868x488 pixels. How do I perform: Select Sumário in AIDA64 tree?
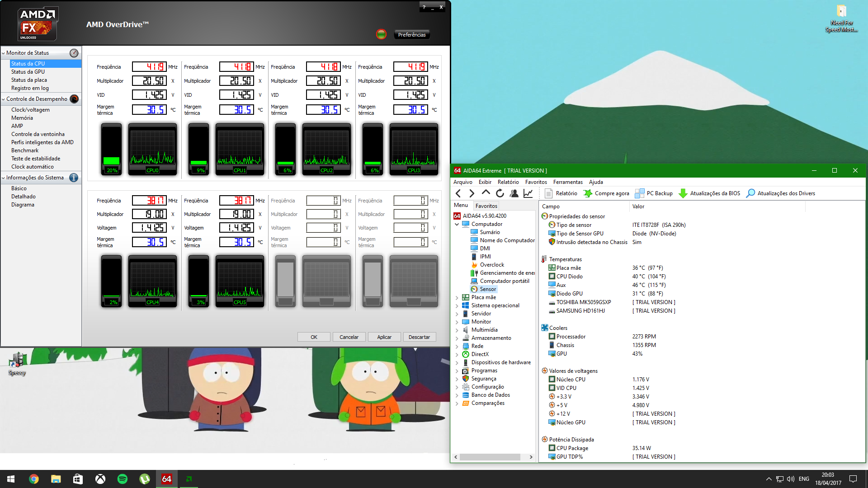(x=490, y=232)
